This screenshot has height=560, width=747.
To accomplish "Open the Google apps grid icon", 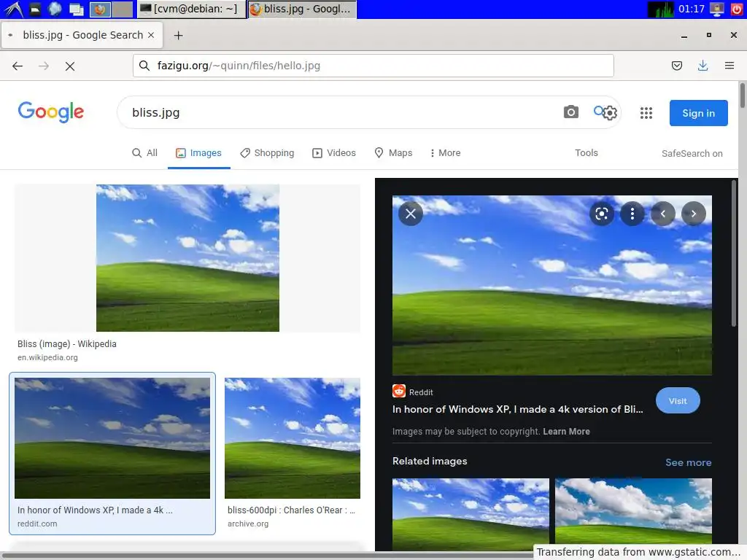I will [x=646, y=113].
